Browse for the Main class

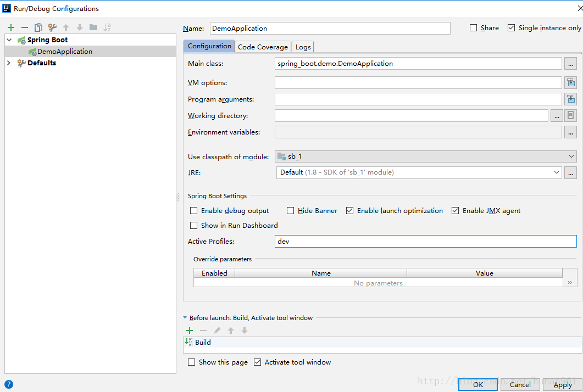click(570, 64)
